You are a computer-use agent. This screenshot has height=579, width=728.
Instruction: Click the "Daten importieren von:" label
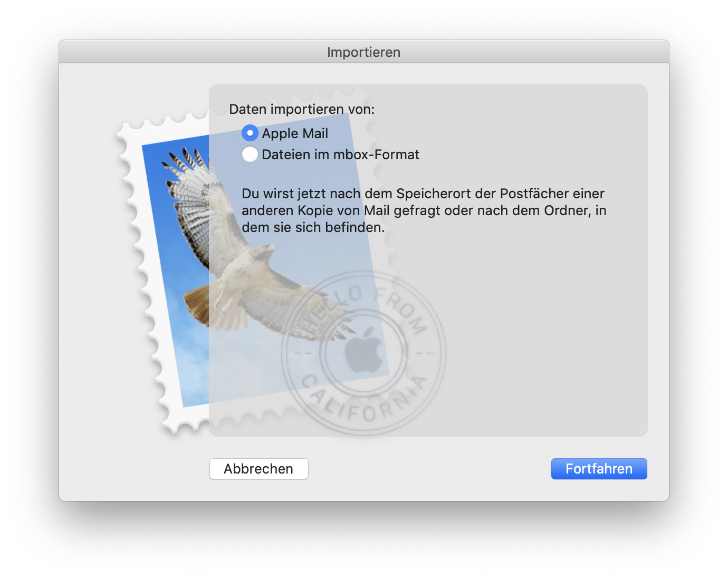(x=302, y=109)
